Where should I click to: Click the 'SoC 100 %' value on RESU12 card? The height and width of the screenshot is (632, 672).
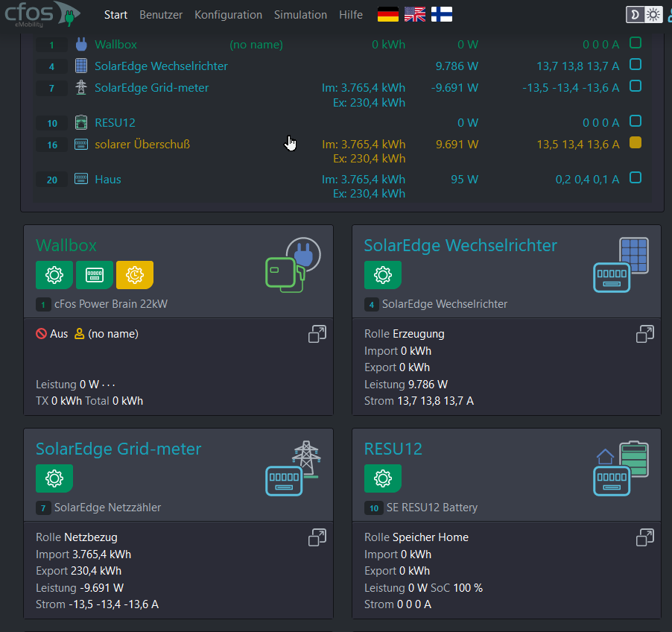coord(457,588)
